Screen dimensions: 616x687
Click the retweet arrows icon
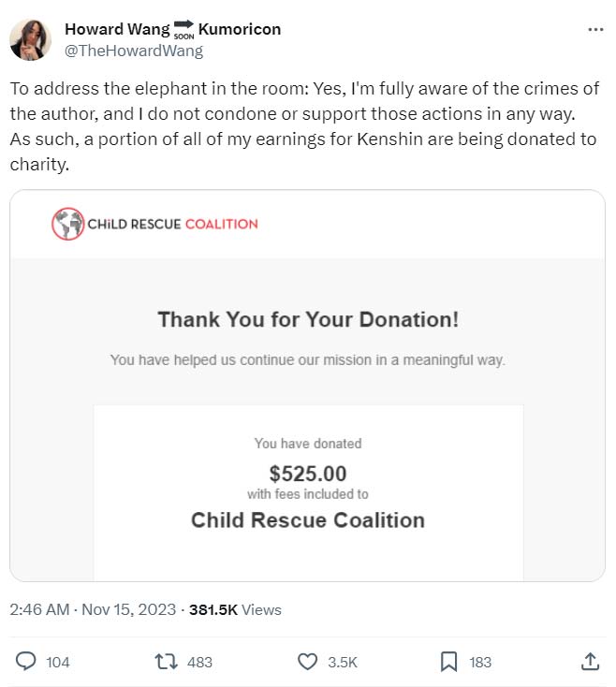click(x=166, y=662)
